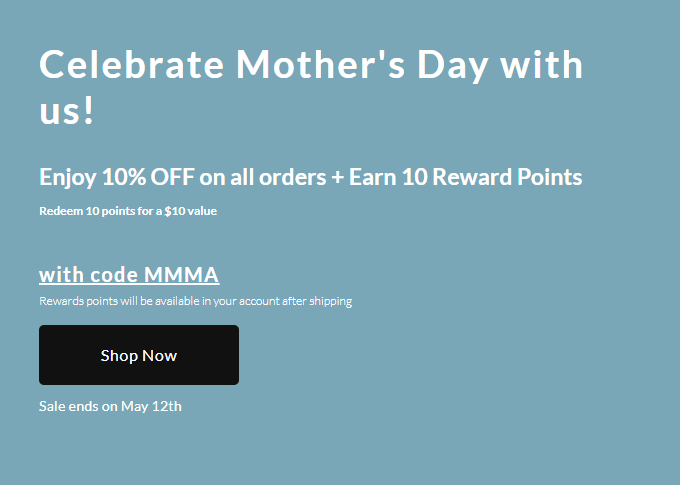This screenshot has width=680, height=485.
Task: Click the promo code "MMMA"
Action: tap(182, 275)
